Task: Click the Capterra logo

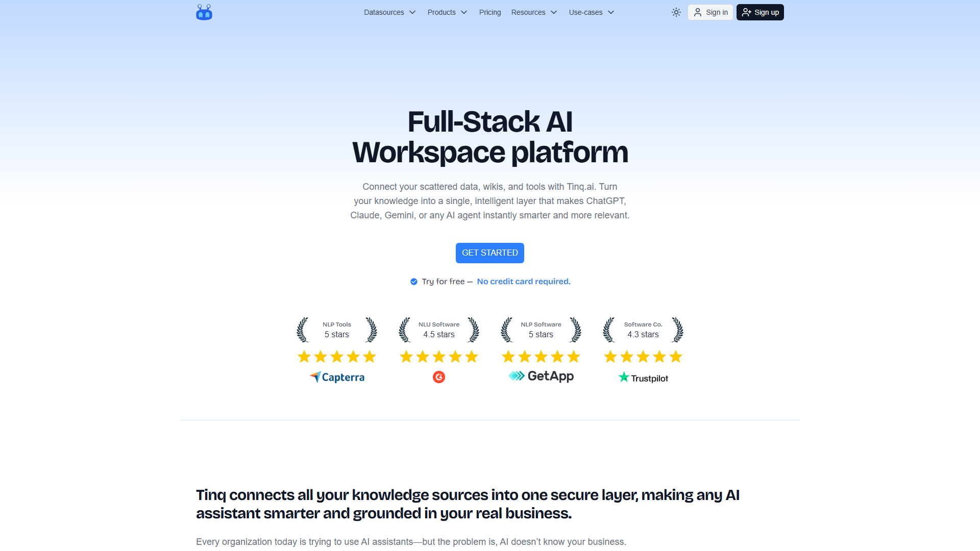Action: [x=337, y=377]
